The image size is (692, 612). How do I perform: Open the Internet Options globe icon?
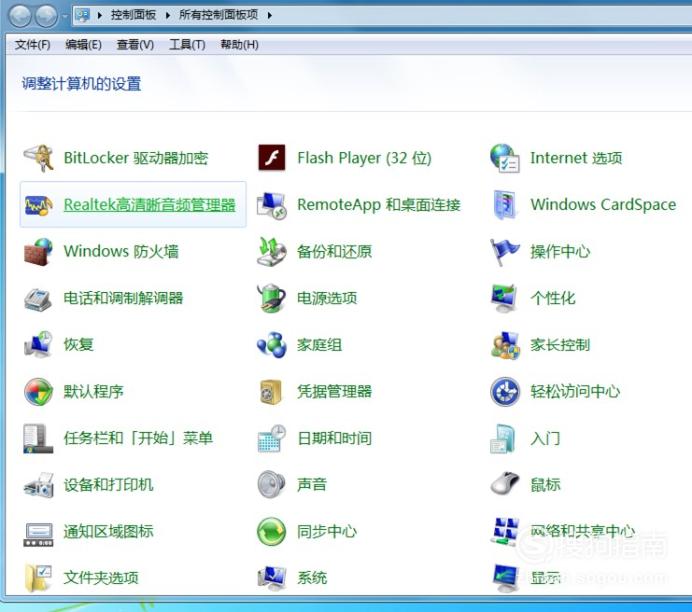coord(504,158)
